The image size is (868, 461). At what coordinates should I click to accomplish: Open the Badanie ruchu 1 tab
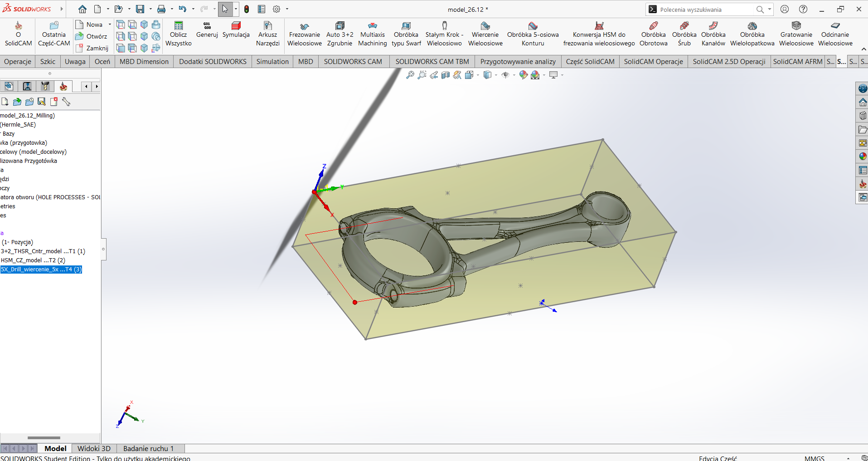tap(149, 448)
